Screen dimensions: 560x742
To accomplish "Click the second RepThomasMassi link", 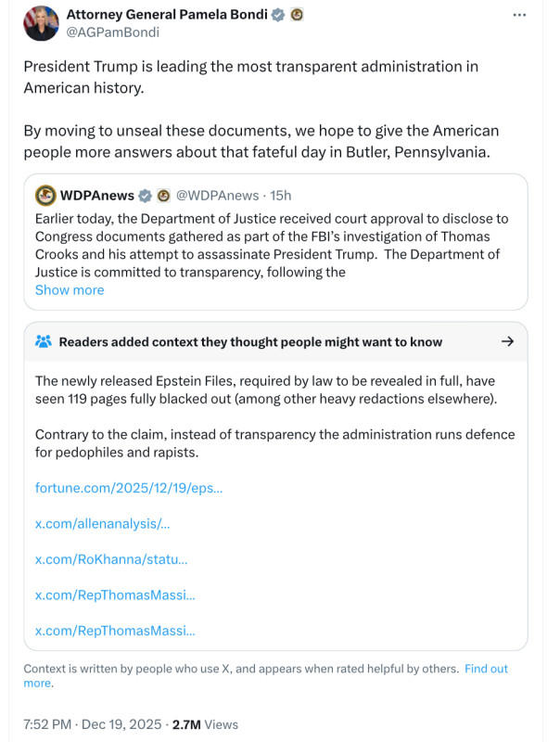I will (113, 631).
